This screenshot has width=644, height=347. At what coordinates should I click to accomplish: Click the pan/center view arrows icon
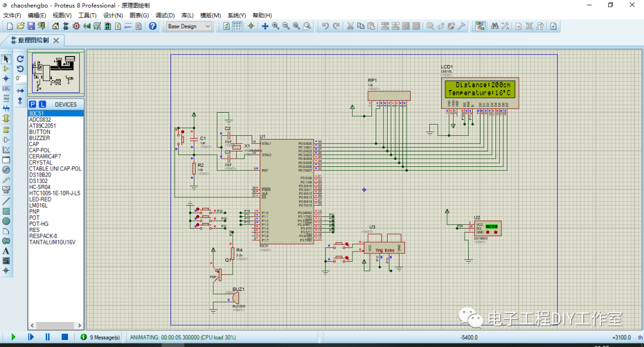[265, 26]
